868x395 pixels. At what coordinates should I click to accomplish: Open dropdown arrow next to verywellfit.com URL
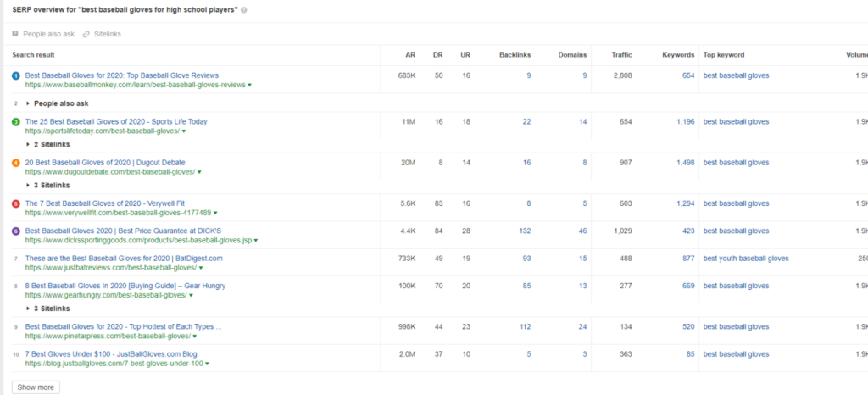click(x=214, y=213)
